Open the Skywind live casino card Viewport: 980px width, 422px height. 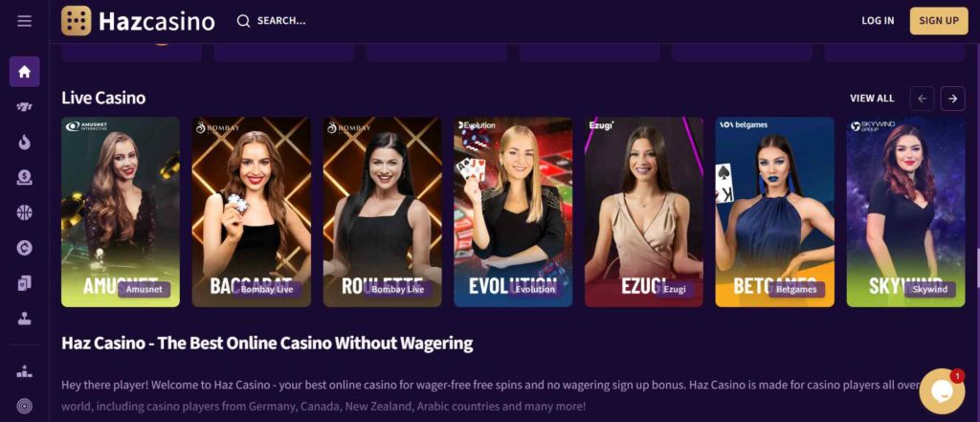pyautogui.click(x=905, y=211)
